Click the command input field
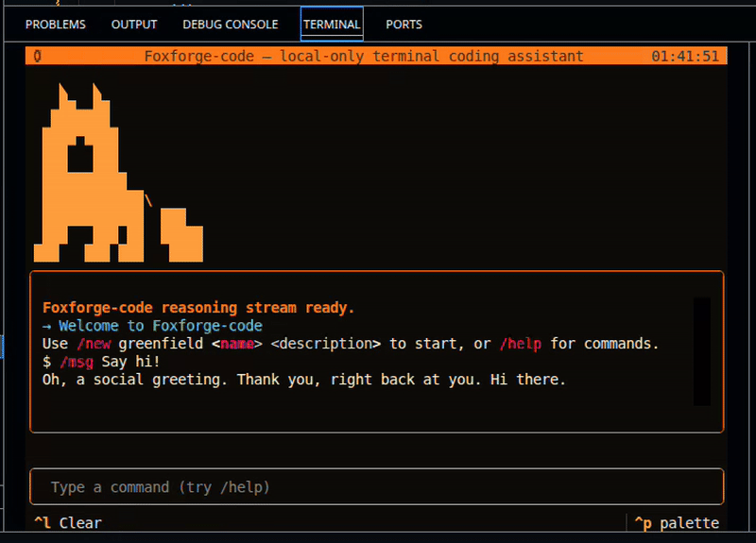Viewport: 756px width, 543px height. coord(376,486)
